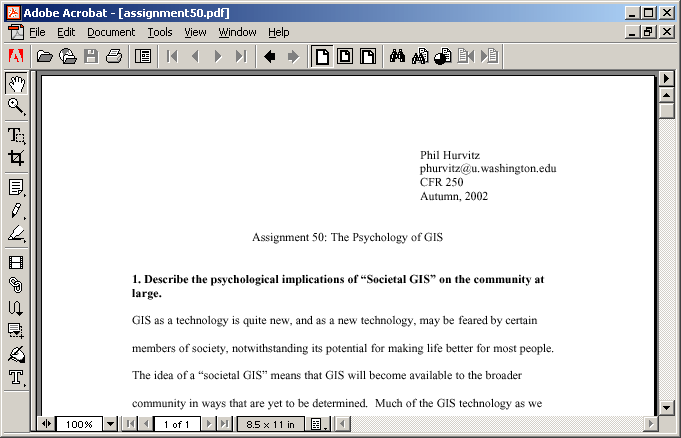The image size is (681, 438).
Task: Click status bar Next Page button
Action: click(x=208, y=424)
